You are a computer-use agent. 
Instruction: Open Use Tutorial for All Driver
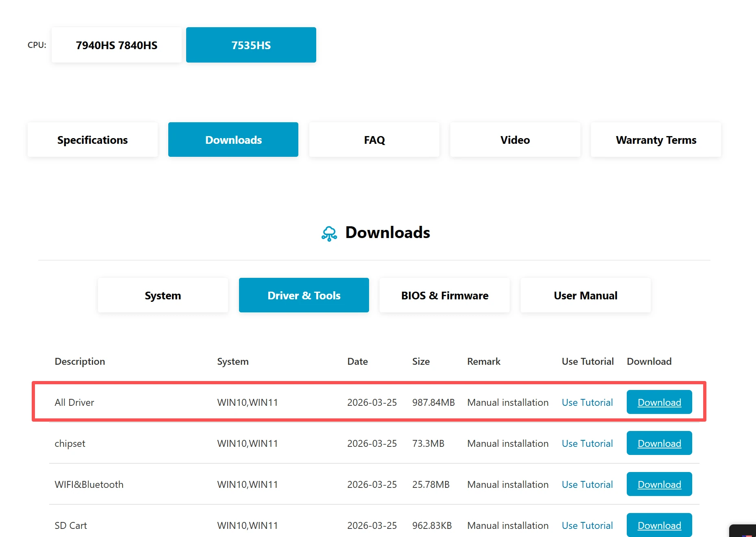(587, 403)
